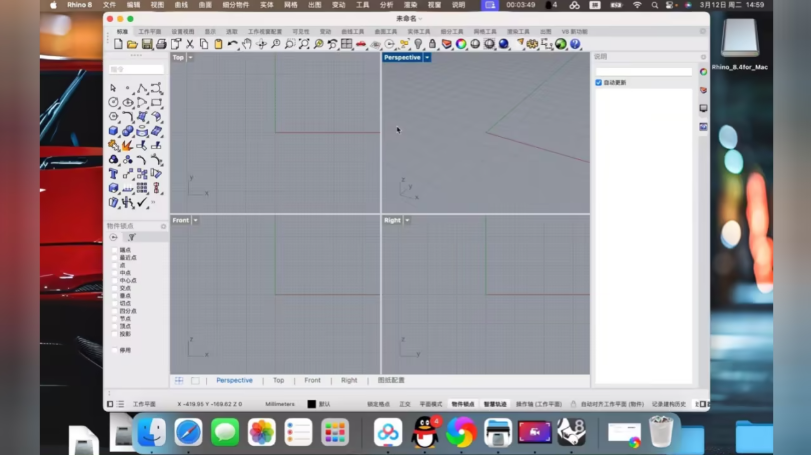The width and height of the screenshot is (811, 455).
Task: Click the gear Options icon in the toolbar
Action: pyautogui.click(x=532, y=44)
